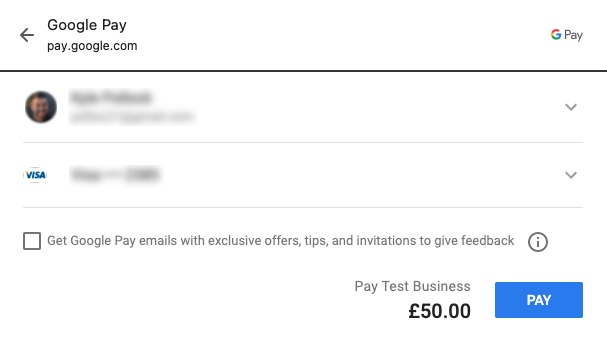607x360 pixels.
Task: Click the Pay Test Business merchant label
Action: pyautogui.click(x=412, y=286)
